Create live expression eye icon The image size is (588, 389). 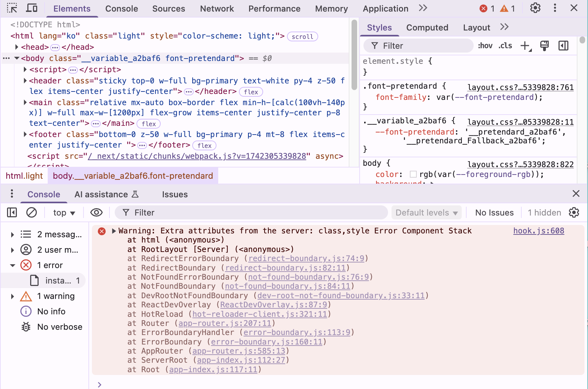click(x=96, y=213)
